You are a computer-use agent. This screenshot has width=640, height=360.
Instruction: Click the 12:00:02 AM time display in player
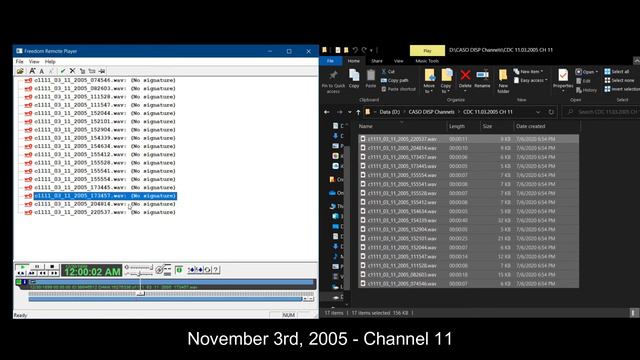(92, 270)
